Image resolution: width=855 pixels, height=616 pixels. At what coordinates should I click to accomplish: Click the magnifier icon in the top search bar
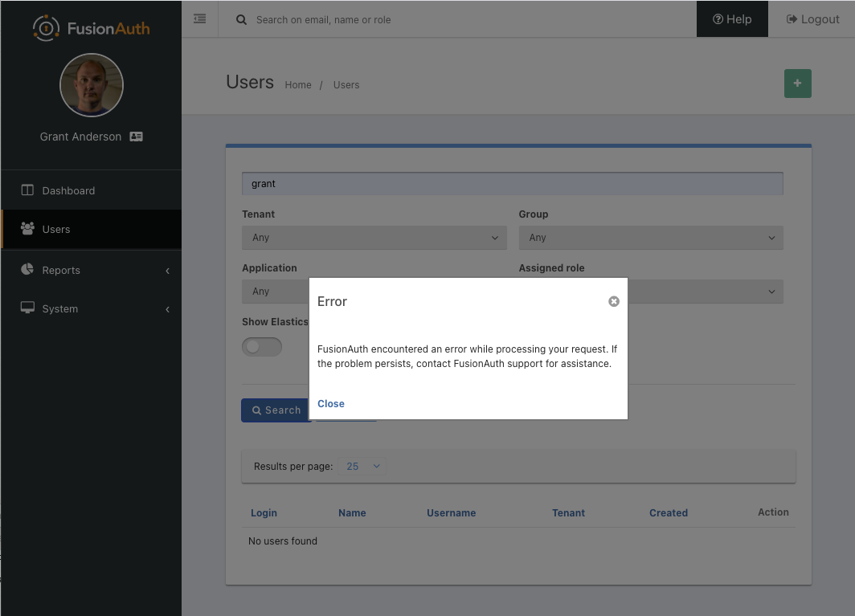coord(241,19)
